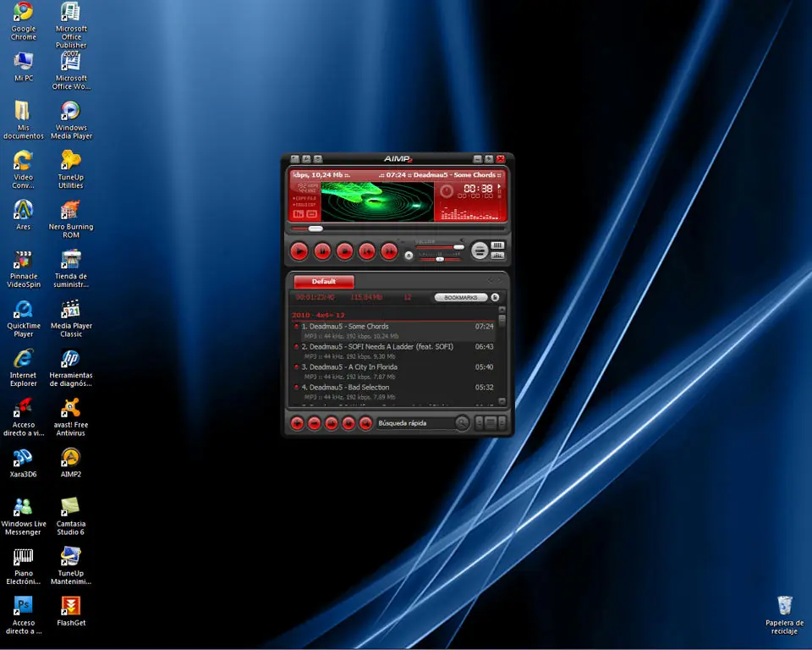Viewport: 812px width, 650px height.
Task: Pause playback with the red pause button
Action: [x=322, y=251]
